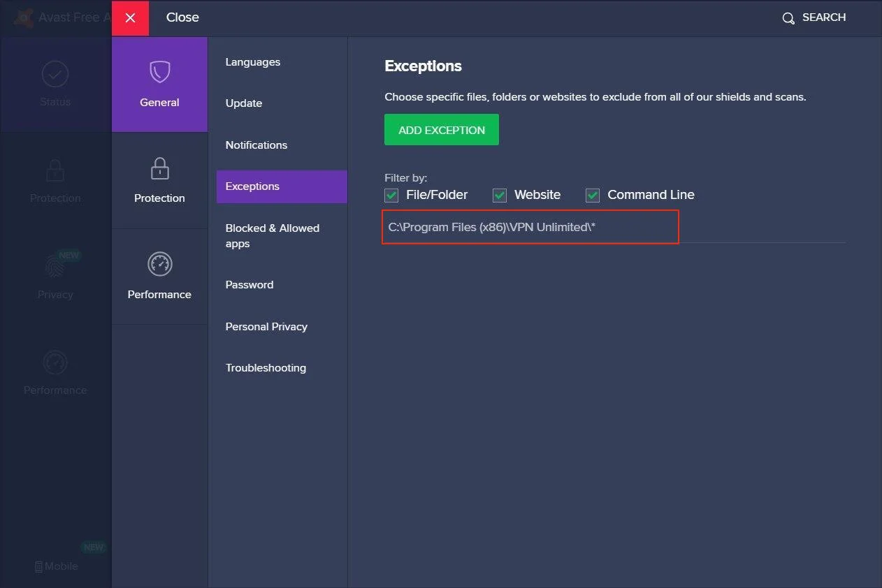Click the ADD EXCEPTION button

[442, 130]
